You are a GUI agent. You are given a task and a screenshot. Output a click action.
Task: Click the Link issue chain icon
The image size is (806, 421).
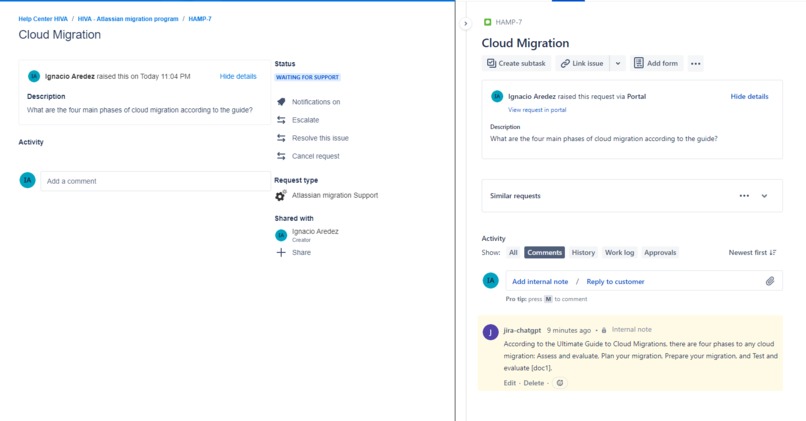tap(565, 63)
